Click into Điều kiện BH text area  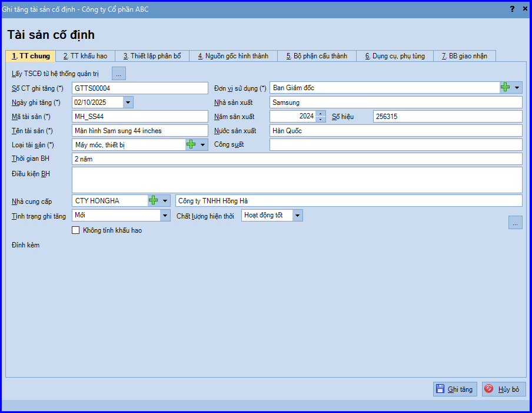[297, 180]
